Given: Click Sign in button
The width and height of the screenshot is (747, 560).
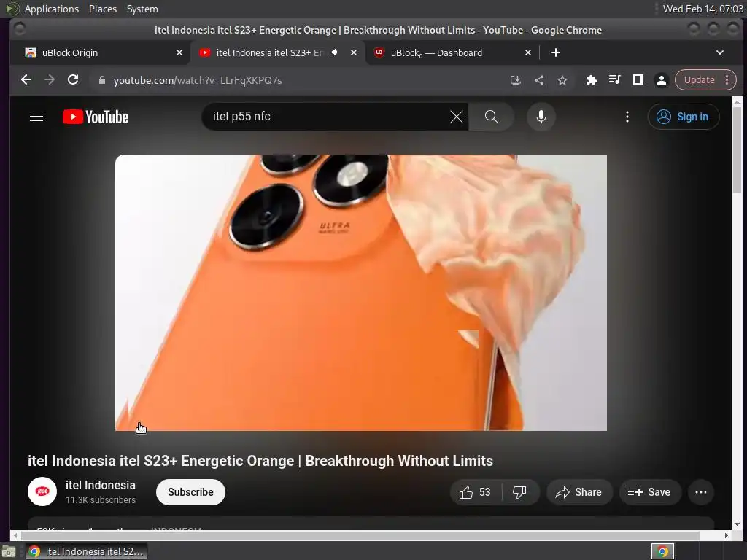Looking at the screenshot, I should (683, 117).
